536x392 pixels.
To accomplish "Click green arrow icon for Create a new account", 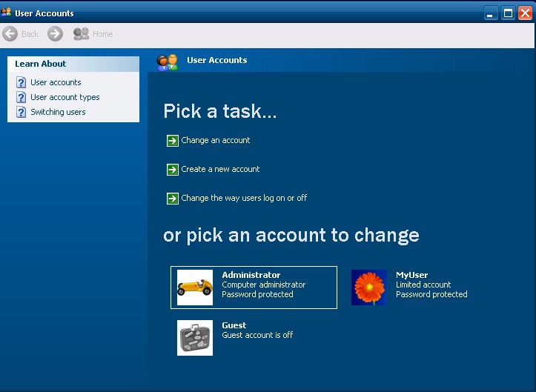I will click(x=172, y=170).
